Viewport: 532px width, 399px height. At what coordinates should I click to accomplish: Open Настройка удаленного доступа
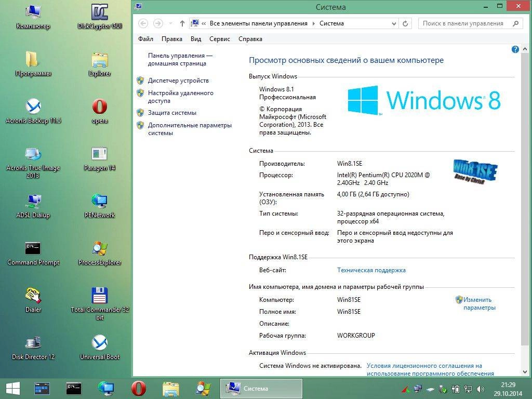[x=180, y=97]
